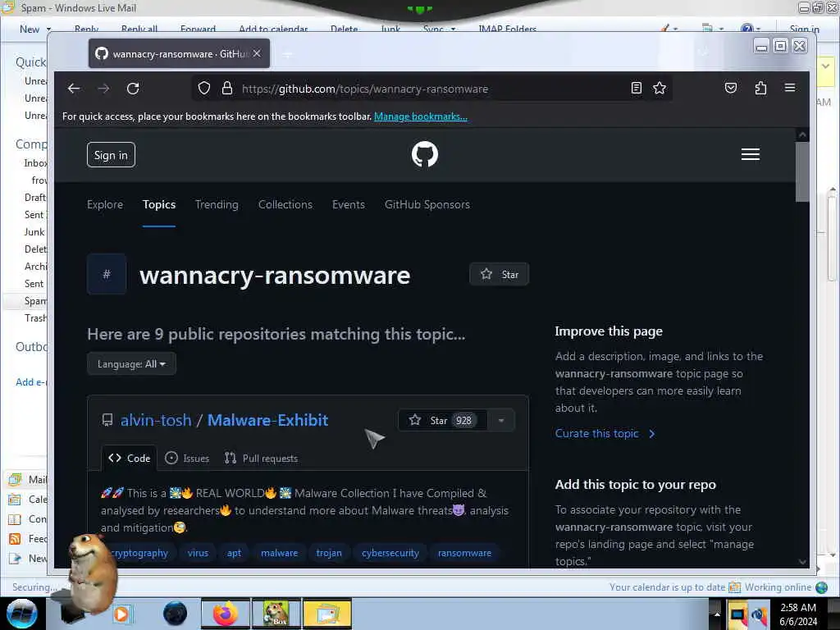Open the tracking protection shield icon
The width and height of the screenshot is (840, 630).
(204, 89)
